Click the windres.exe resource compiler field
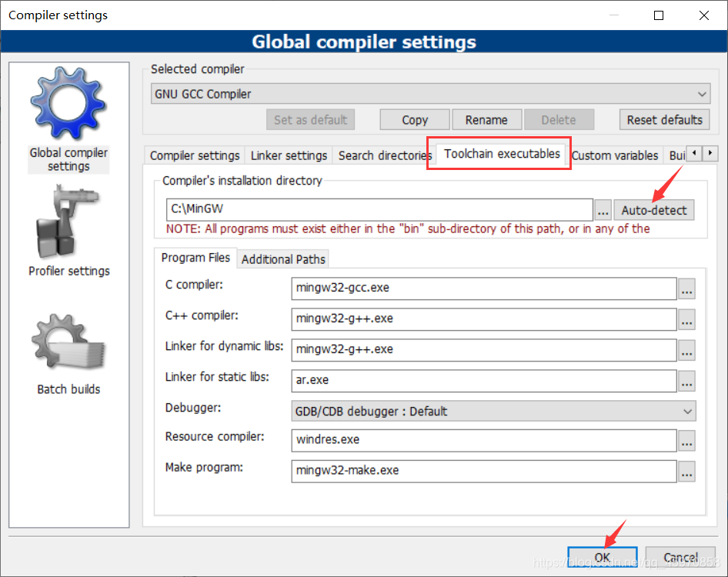This screenshot has width=728, height=577. (x=484, y=440)
